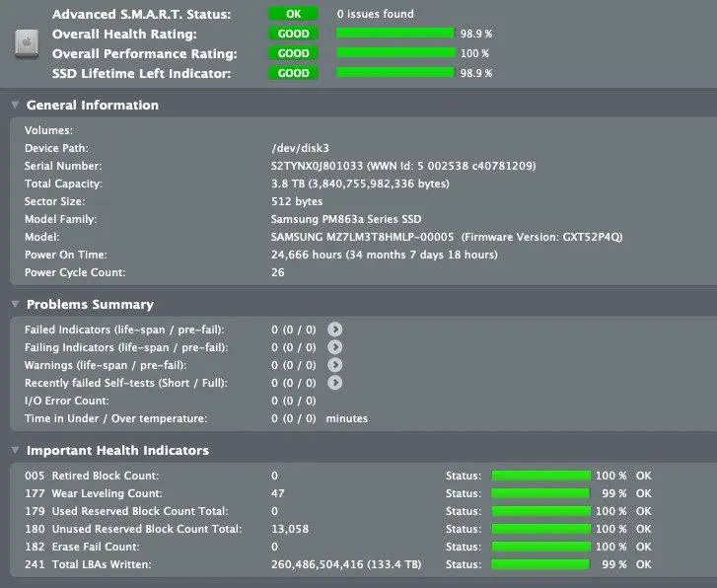Open details arrow for Recently failed Self-tests
717x588 pixels.
pyautogui.click(x=334, y=383)
